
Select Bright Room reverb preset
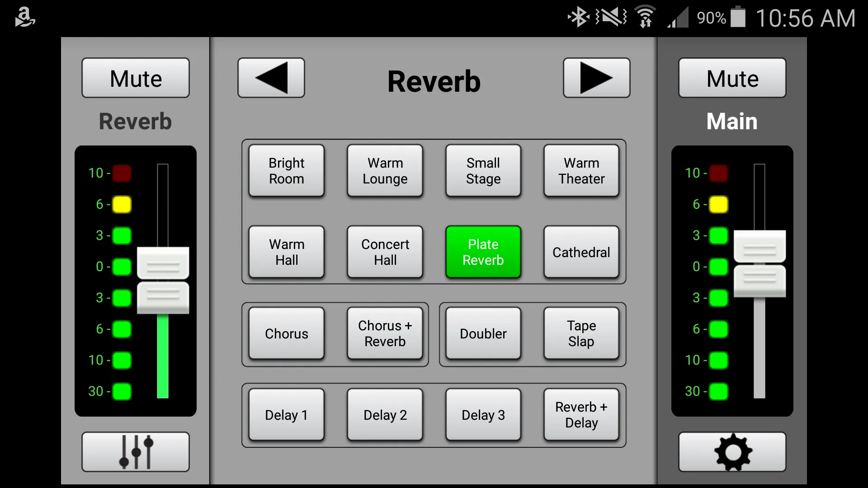288,170
